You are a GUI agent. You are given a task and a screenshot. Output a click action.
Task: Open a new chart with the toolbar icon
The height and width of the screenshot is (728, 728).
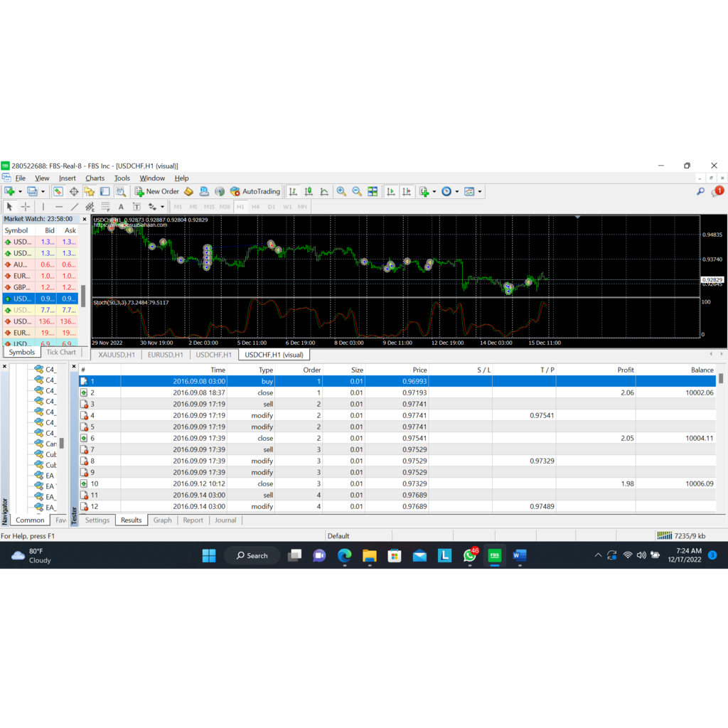pos(9,191)
